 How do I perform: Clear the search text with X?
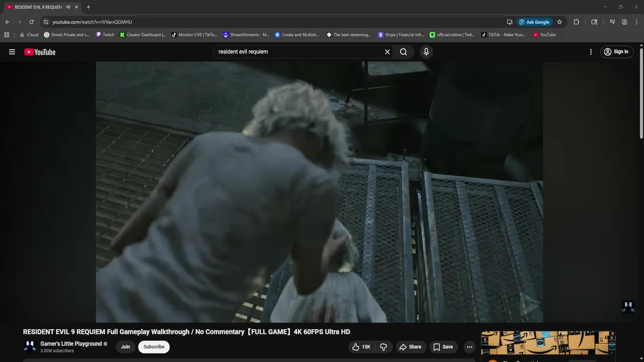pos(387,52)
